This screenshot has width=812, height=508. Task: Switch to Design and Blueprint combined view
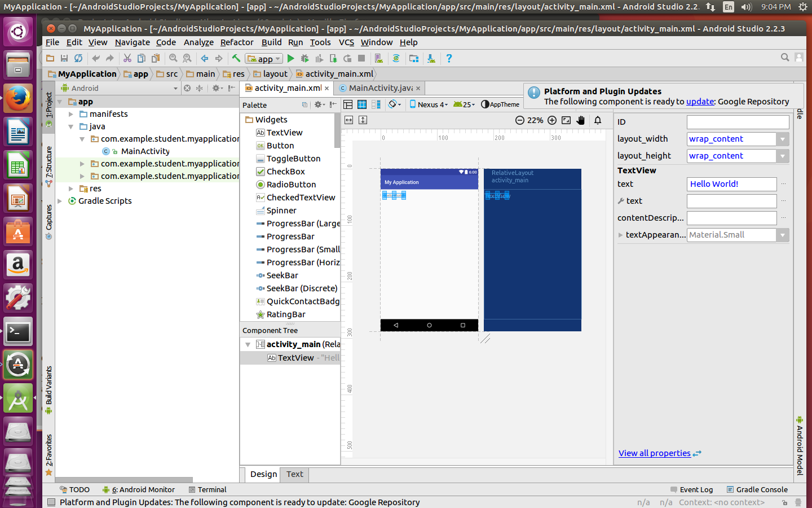coord(376,104)
